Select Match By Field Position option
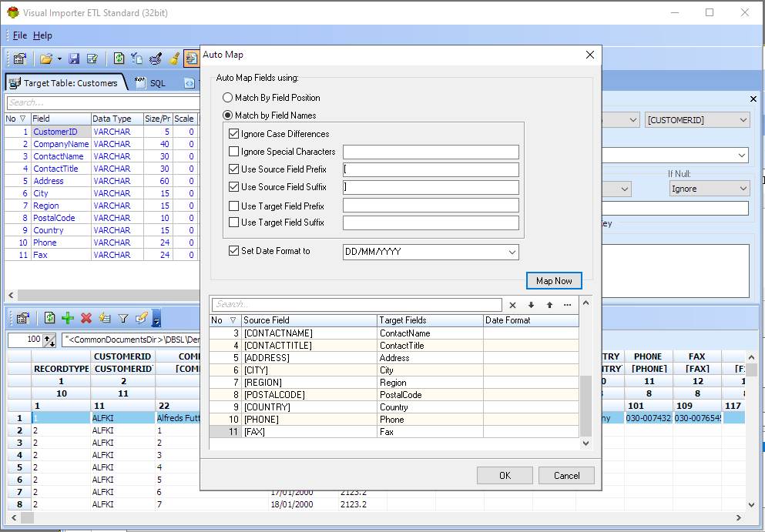This screenshot has height=532, width=765. pos(227,98)
